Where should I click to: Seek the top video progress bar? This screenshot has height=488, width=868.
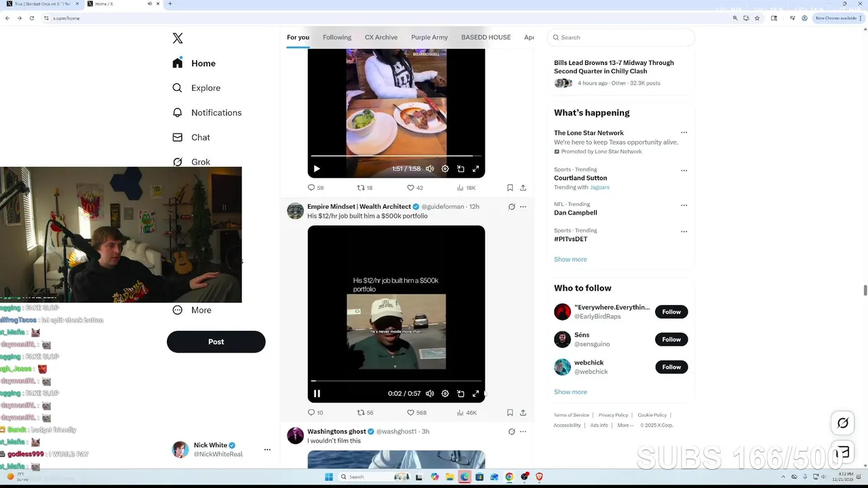click(396, 157)
